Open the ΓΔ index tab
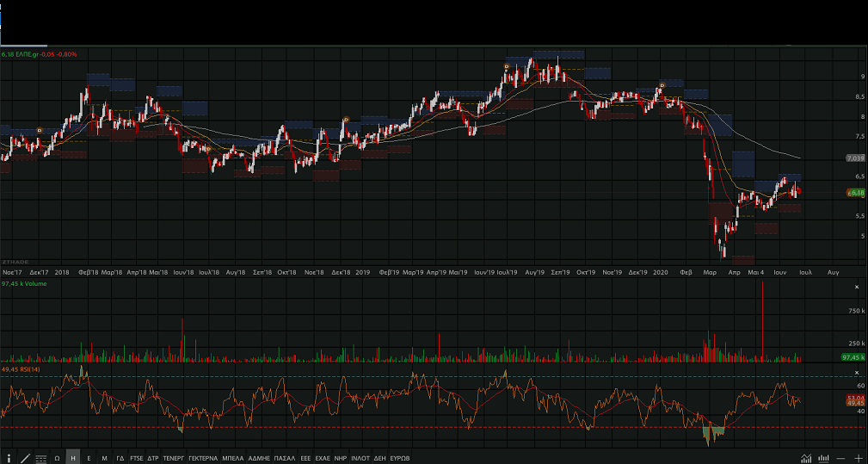This screenshot has width=868, height=464. 120,458
